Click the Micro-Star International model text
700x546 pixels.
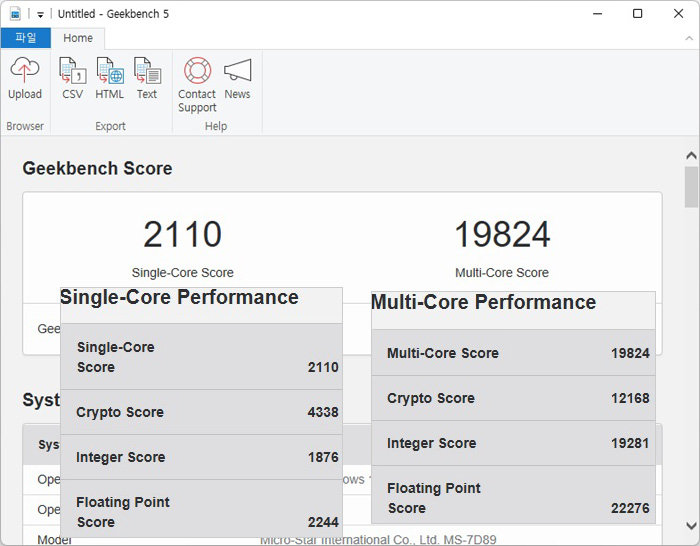[x=378, y=540]
